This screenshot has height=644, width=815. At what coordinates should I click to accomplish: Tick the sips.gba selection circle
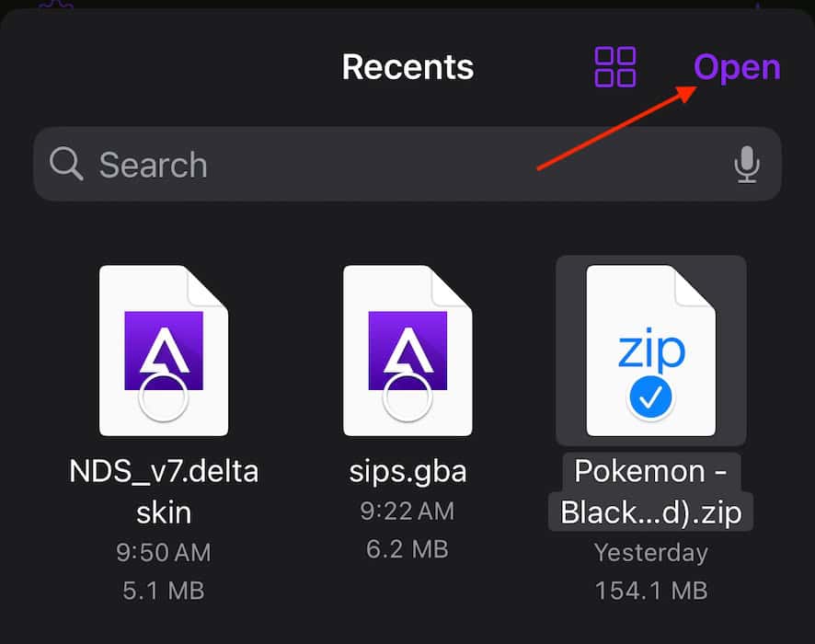tap(407, 397)
